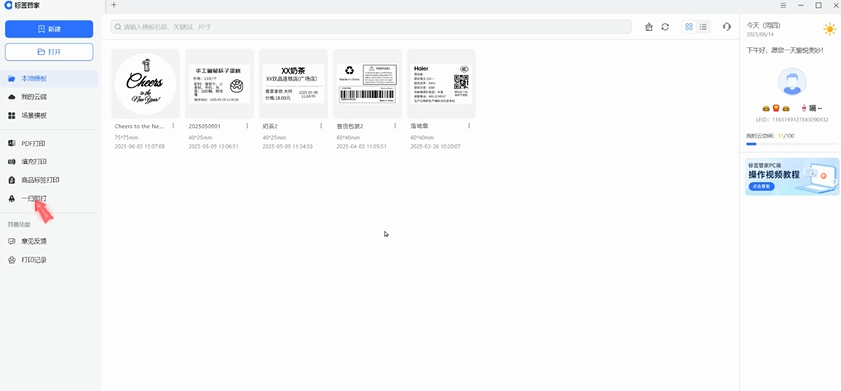
Task: Open the 奶茶2 template thumbnail
Action: [293, 84]
